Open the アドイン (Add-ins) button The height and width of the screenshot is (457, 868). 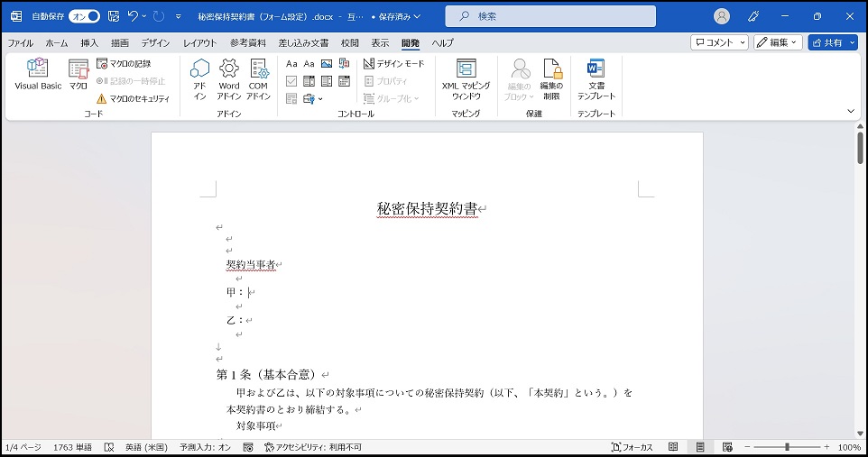199,79
